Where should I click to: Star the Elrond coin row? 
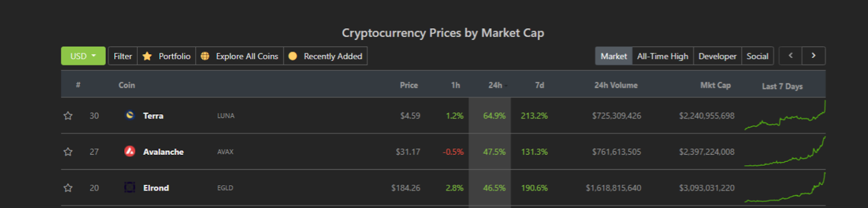(68, 188)
